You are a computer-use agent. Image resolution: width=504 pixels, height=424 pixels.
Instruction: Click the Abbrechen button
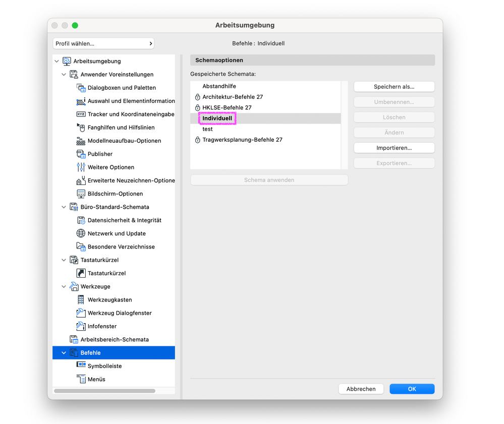361,389
